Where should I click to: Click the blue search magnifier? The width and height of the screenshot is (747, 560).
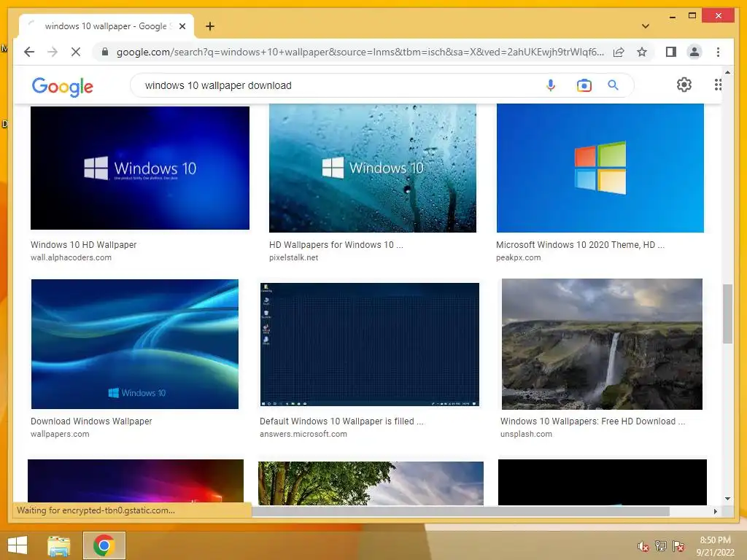[x=613, y=85]
